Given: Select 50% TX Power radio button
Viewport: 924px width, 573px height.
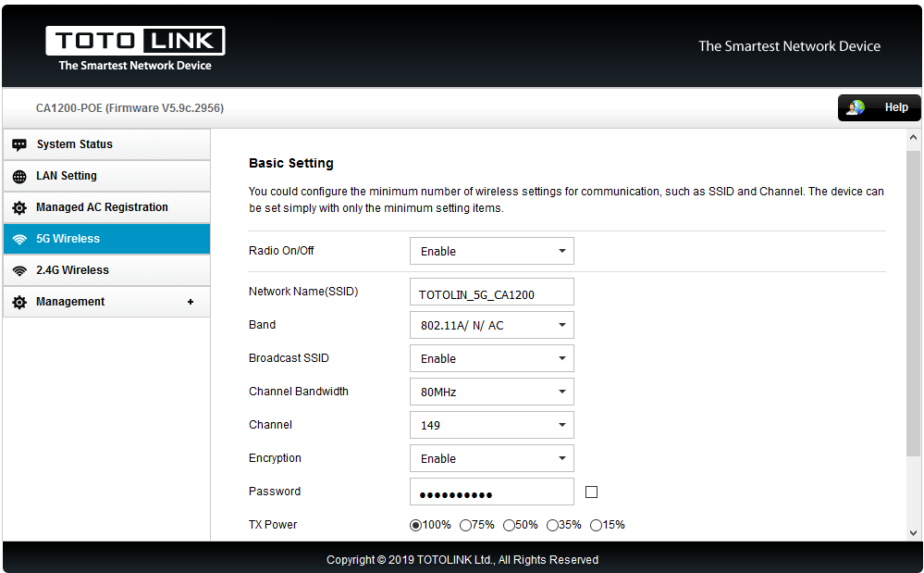Looking at the screenshot, I should tap(509, 525).
